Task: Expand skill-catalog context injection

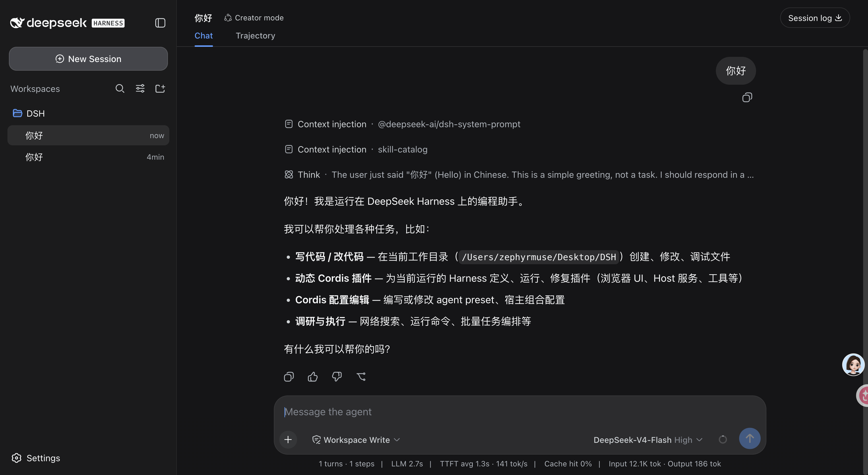Action: click(x=356, y=149)
